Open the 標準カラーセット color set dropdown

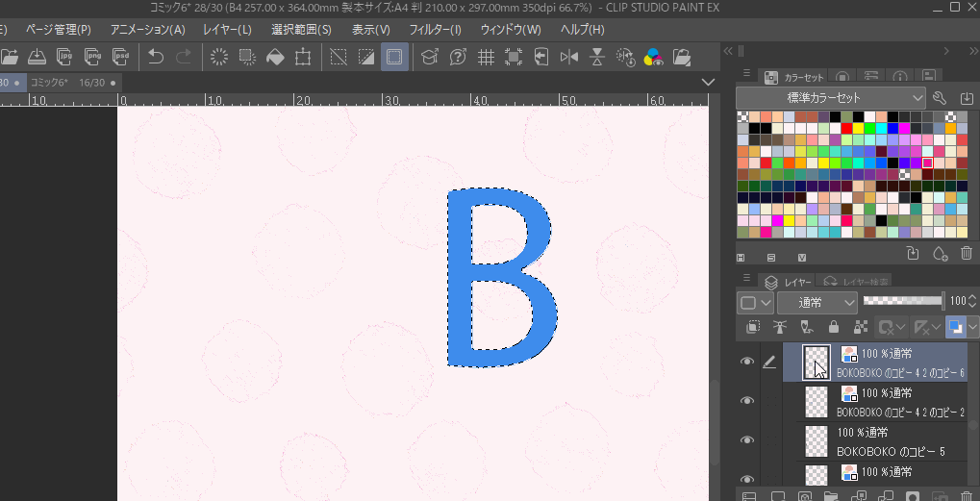pyautogui.click(x=830, y=98)
